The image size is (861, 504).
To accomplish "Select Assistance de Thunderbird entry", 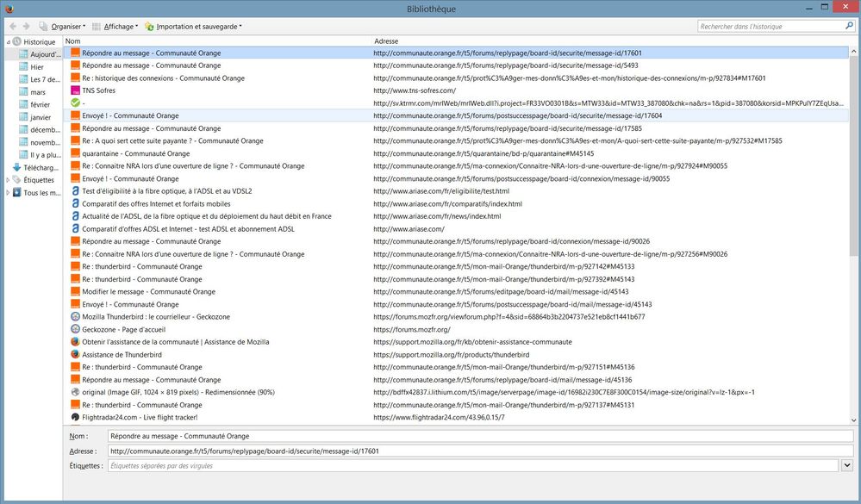I will 456,355.
